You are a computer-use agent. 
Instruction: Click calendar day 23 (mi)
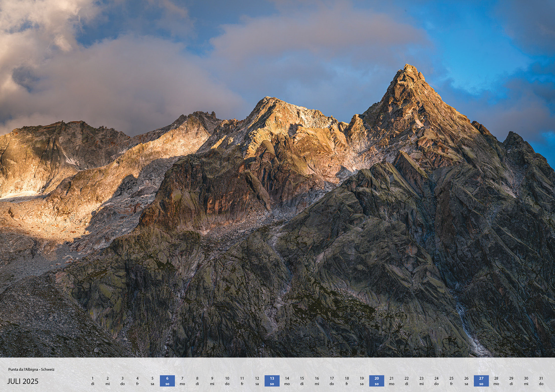tap(421, 381)
